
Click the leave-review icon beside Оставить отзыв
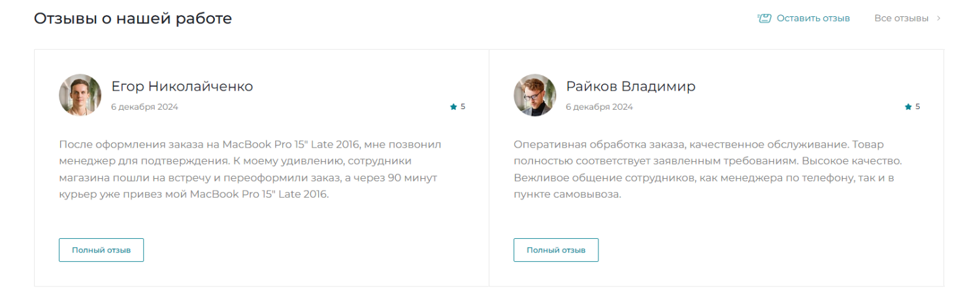pyautogui.click(x=764, y=18)
